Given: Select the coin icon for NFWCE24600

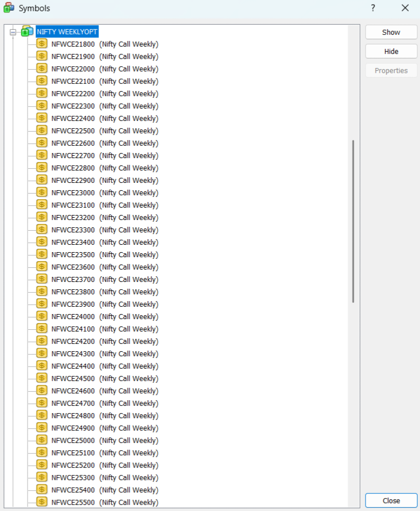Looking at the screenshot, I should point(42,391).
